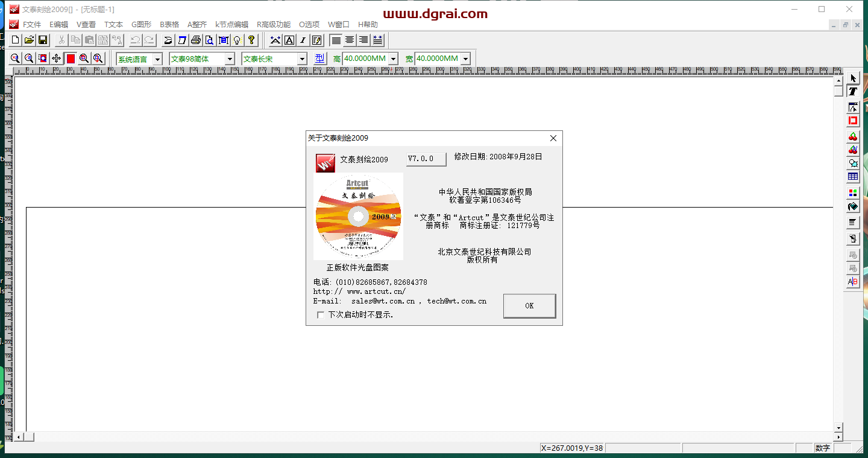Click the red square color swatch in toolbar

[x=71, y=59]
